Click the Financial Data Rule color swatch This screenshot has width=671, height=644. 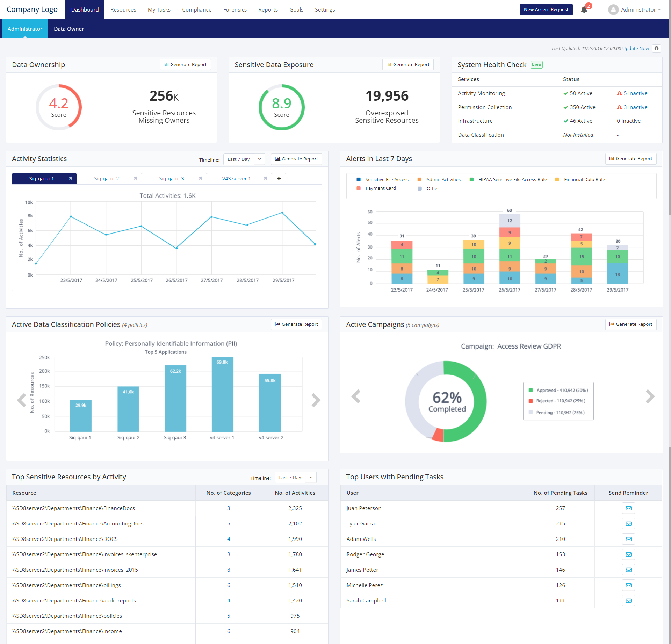pyautogui.click(x=557, y=179)
